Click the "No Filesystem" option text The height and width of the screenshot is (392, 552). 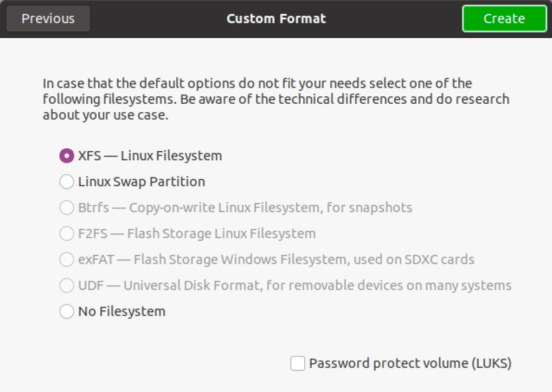[x=122, y=311]
